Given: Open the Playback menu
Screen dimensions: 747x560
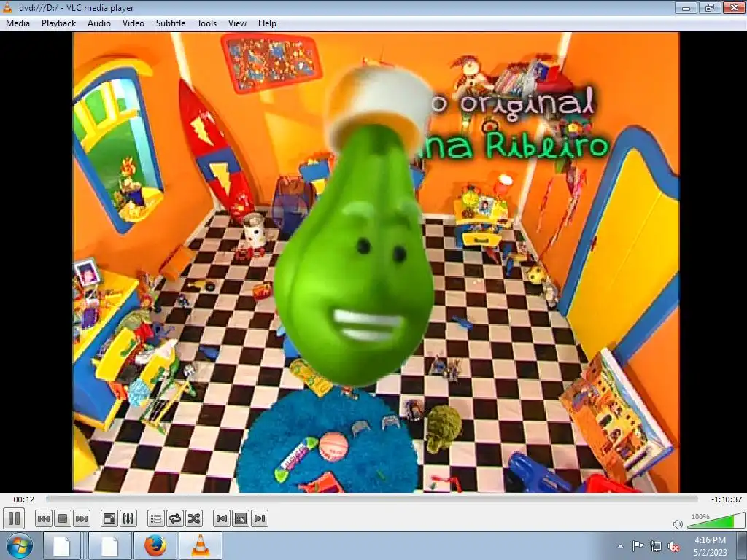Looking at the screenshot, I should click(58, 23).
